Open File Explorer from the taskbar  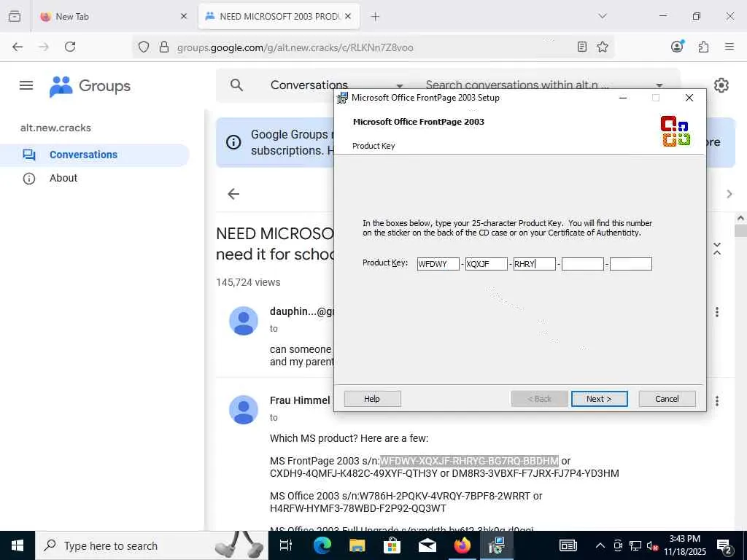pos(357,545)
